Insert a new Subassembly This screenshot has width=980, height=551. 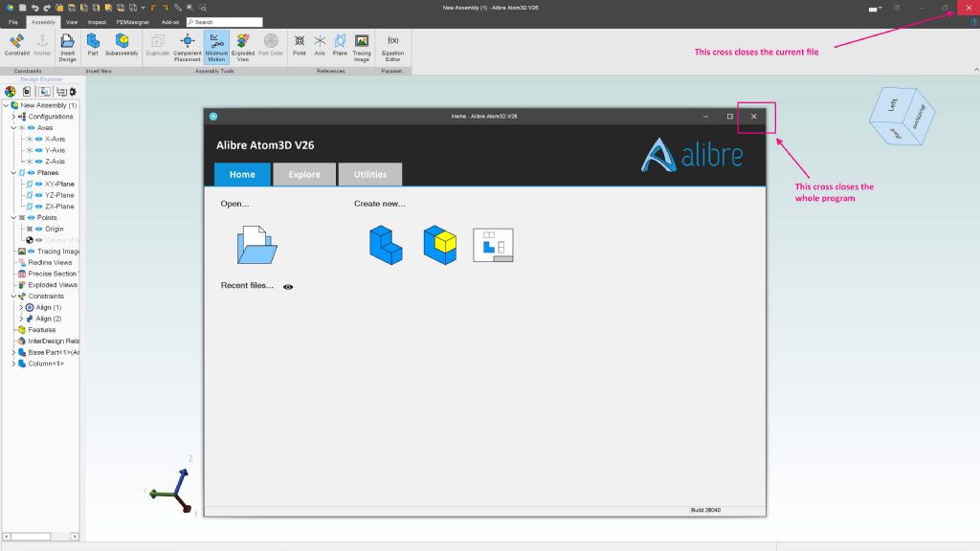(x=122, y=45)
